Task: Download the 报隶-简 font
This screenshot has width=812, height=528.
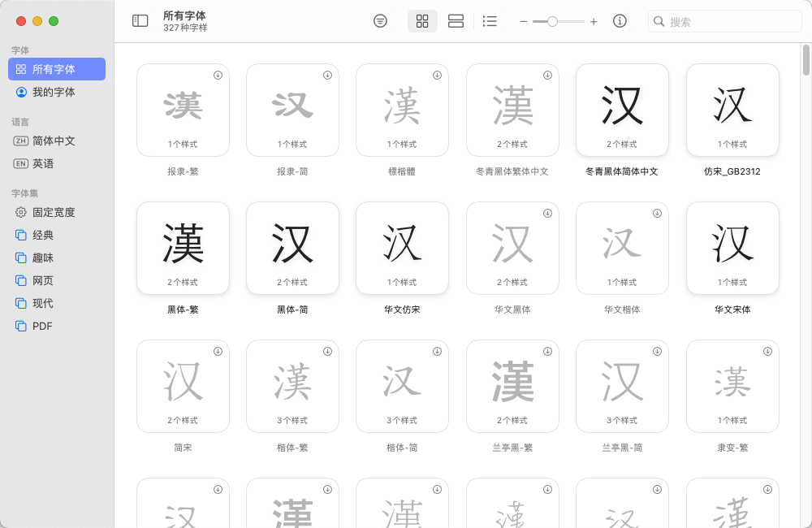Action: click(328, 75)
